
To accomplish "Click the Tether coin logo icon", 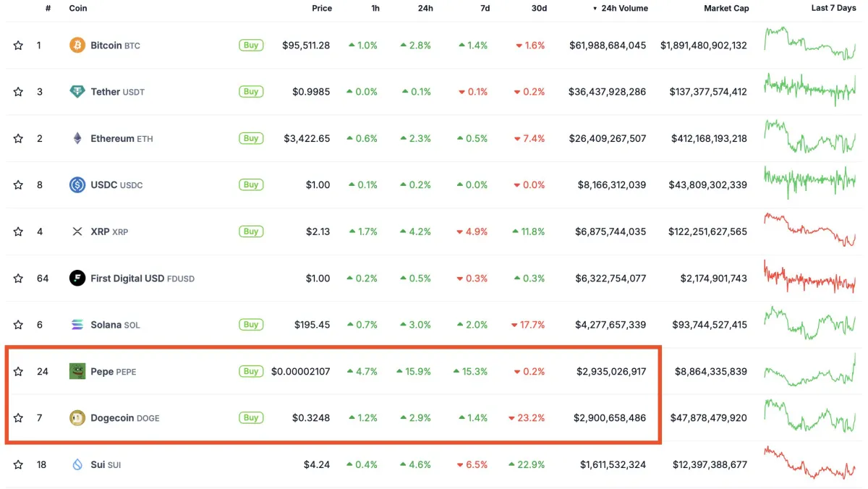I will click(77, 92).
